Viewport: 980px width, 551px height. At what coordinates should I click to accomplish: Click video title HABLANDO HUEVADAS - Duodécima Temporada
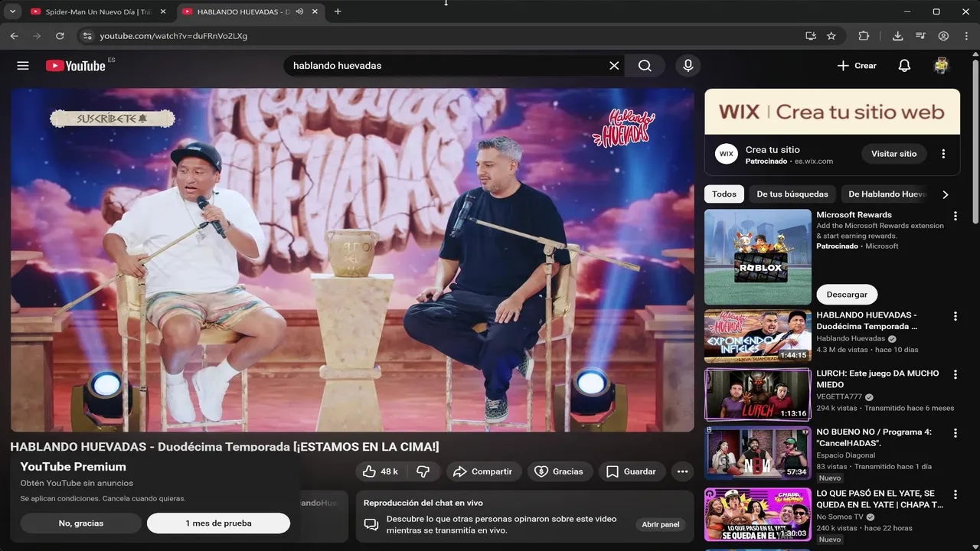[224, 447]
